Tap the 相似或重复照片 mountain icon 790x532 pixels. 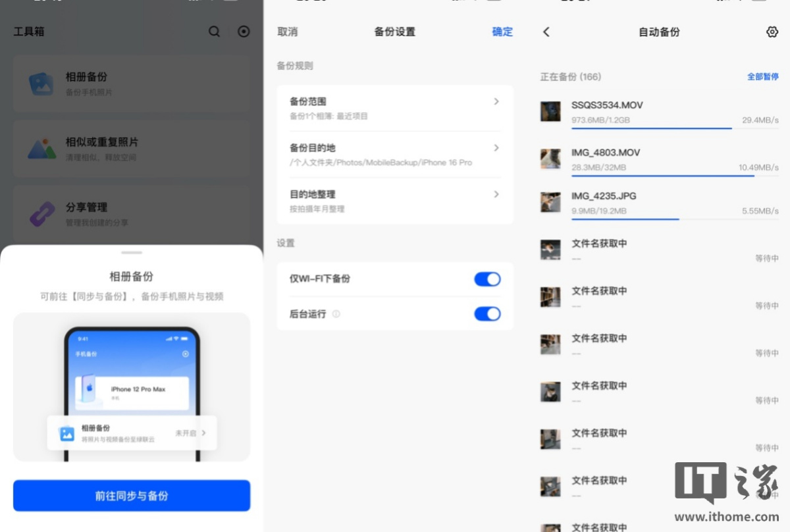pos(41,149)
